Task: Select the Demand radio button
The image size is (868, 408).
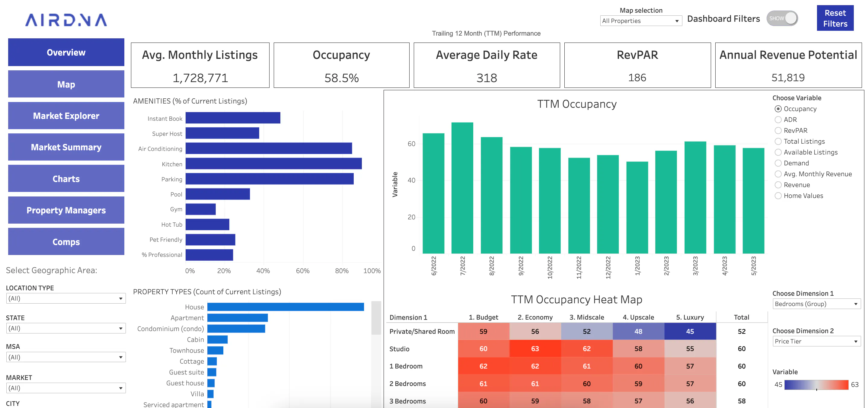Action: (778, 163)
